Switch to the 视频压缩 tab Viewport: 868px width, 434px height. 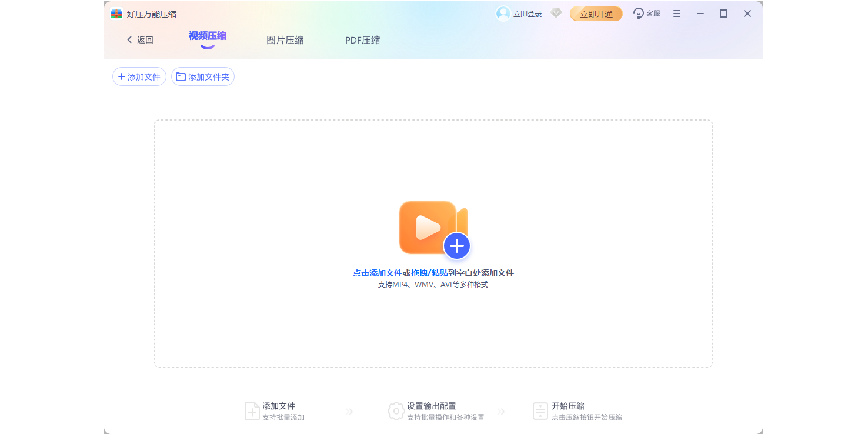[x=207, y=36]
